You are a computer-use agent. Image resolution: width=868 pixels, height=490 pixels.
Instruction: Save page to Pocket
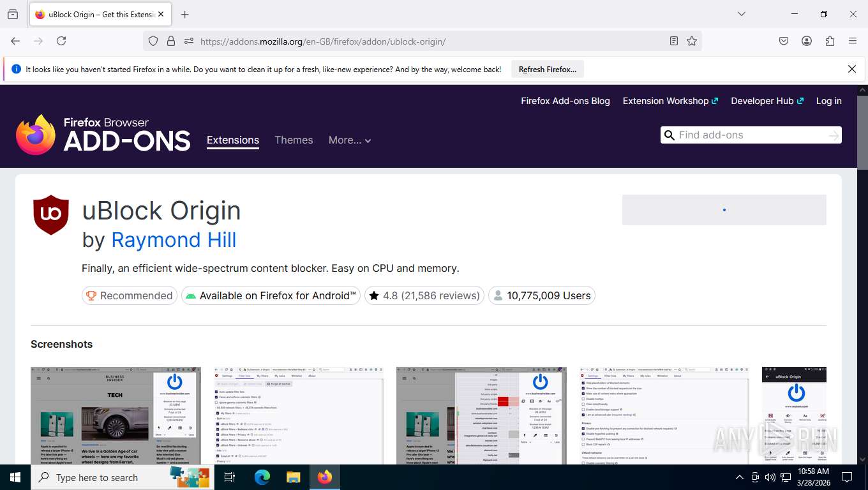click(784, 41)
